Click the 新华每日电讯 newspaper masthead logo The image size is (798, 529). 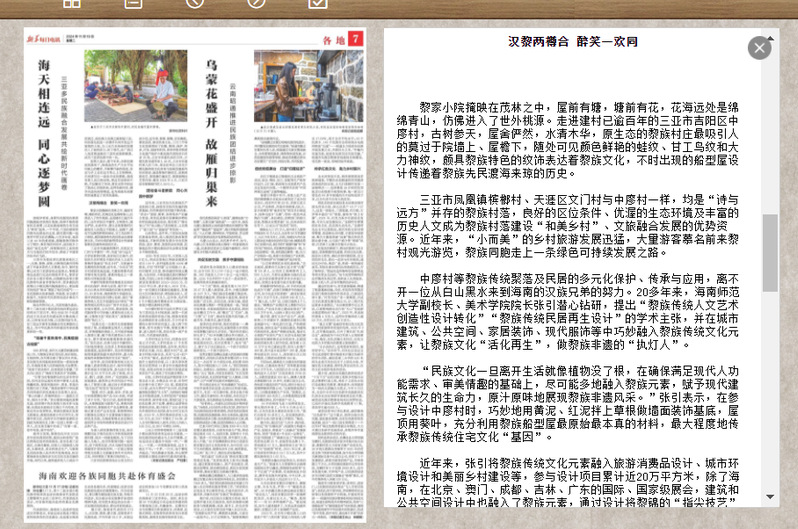click(x=54, y=38)
